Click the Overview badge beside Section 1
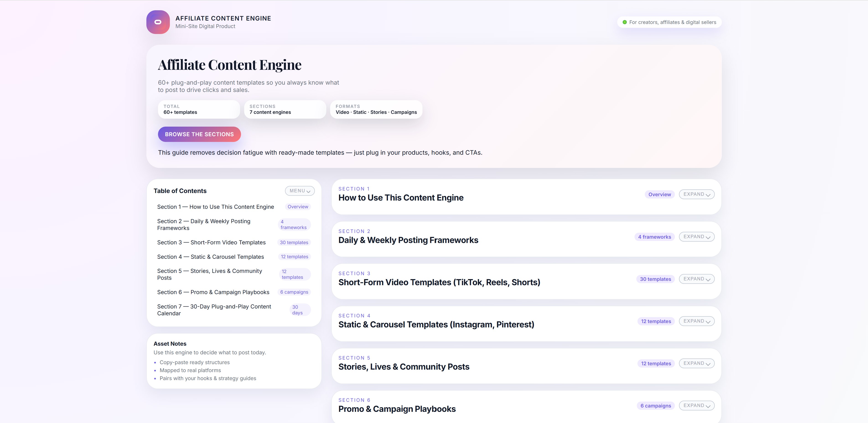The width and height of the screenshot is (868, 423). (659, 194)
